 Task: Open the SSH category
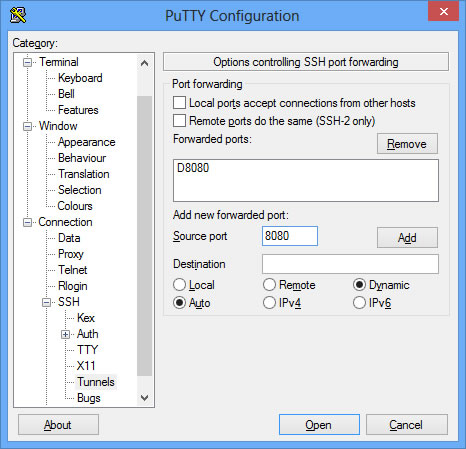tap(69, 302)
